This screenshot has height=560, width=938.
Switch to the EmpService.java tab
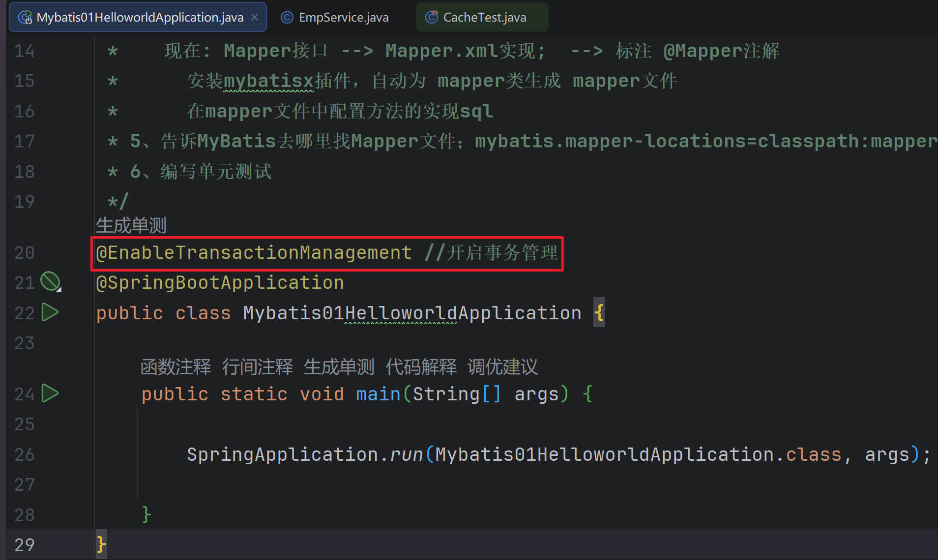click(343, 18)
